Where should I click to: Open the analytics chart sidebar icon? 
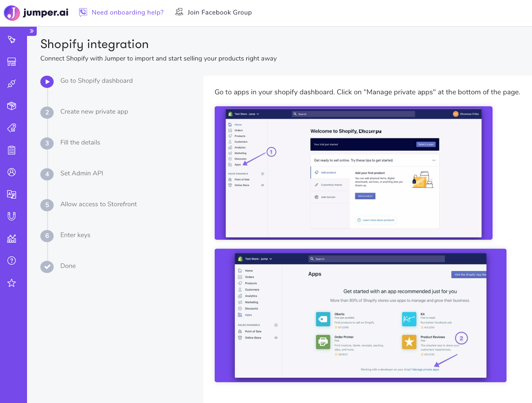point(12,239)
